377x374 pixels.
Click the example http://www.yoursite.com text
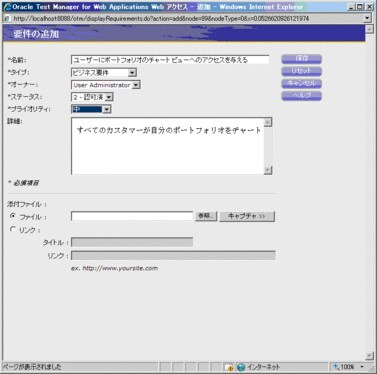click(114, 268)
